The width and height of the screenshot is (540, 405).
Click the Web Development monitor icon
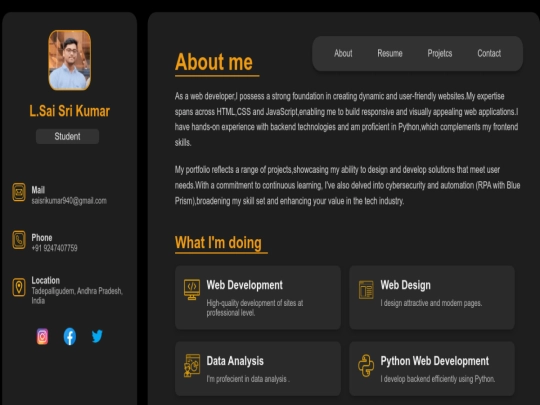(x=192, y=290)
